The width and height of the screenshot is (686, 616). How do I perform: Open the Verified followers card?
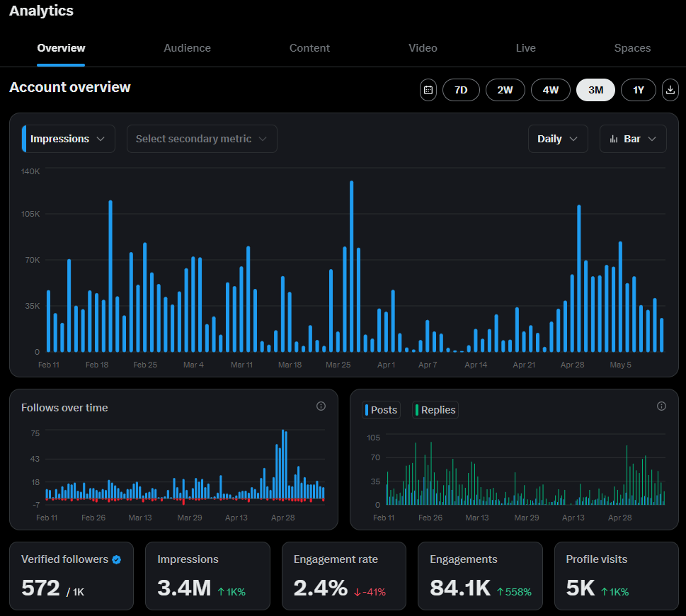[x=72, y=576]
